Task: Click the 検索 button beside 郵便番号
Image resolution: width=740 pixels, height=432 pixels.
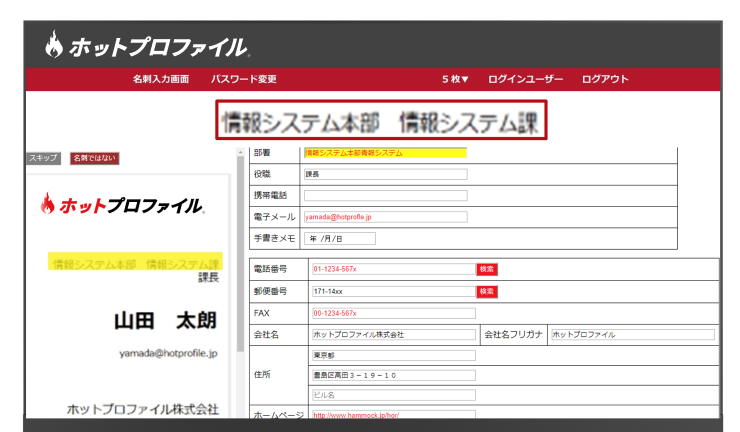Action: coord(487,291)
